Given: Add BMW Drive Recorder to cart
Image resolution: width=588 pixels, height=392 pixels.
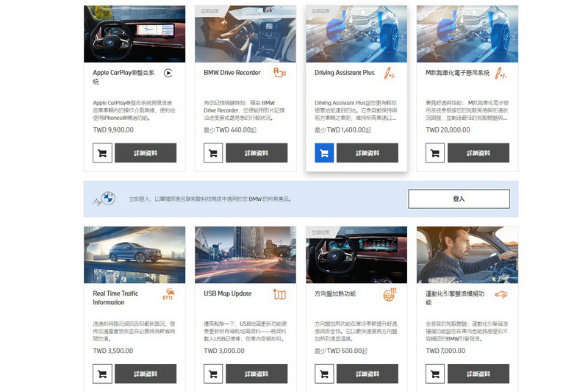Looking at the screenshot, I should pyautogui.click(x=213, y=153).
